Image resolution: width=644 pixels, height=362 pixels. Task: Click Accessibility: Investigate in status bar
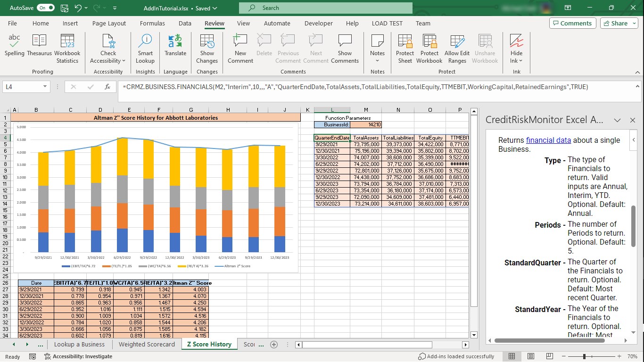point(78,356)
